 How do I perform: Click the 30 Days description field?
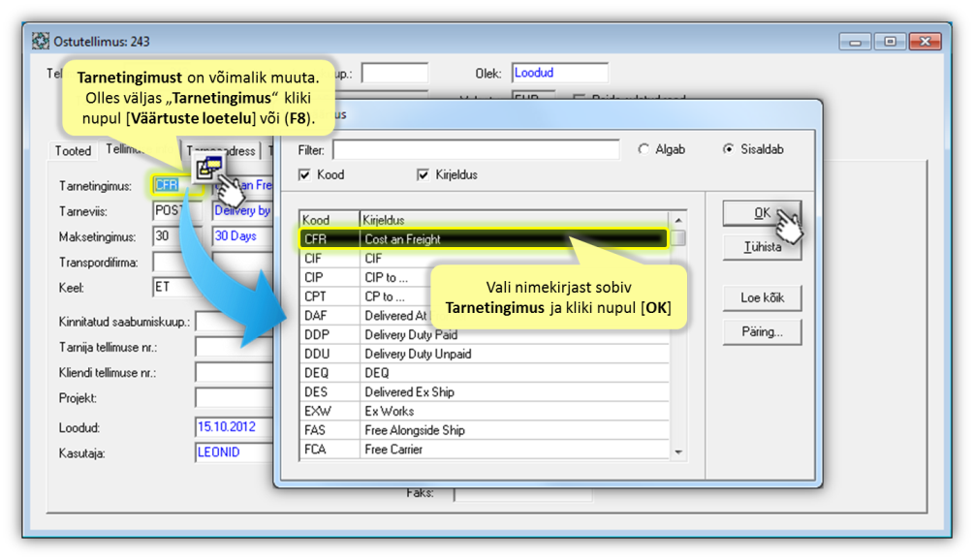coord(242,236)
